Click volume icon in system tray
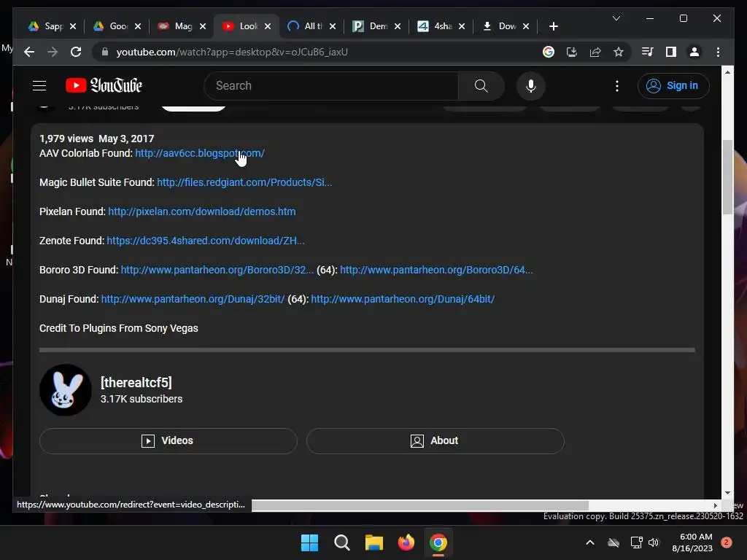This screenshot has height=560, width=747. tap(654, 542)
